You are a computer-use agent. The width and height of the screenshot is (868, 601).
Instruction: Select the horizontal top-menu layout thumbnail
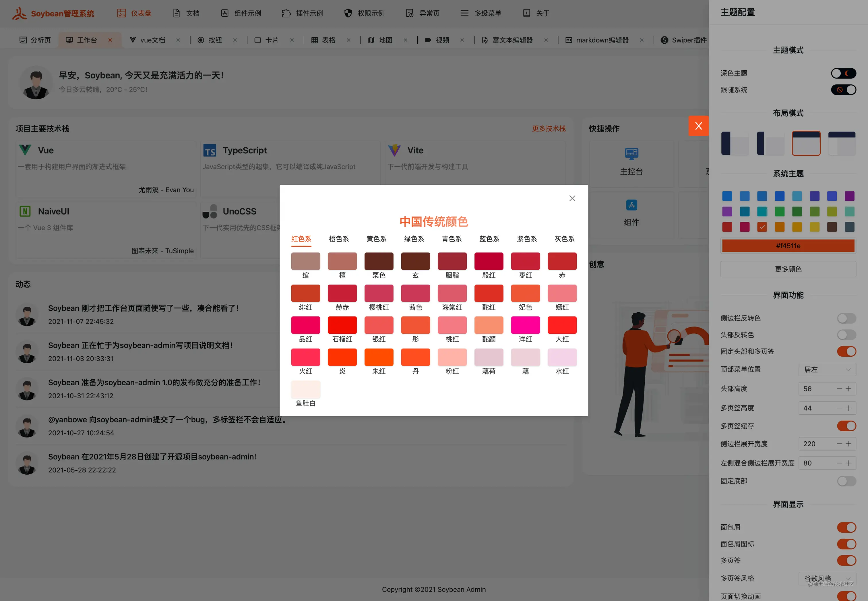pyautogui.click(x=806, y=143)
